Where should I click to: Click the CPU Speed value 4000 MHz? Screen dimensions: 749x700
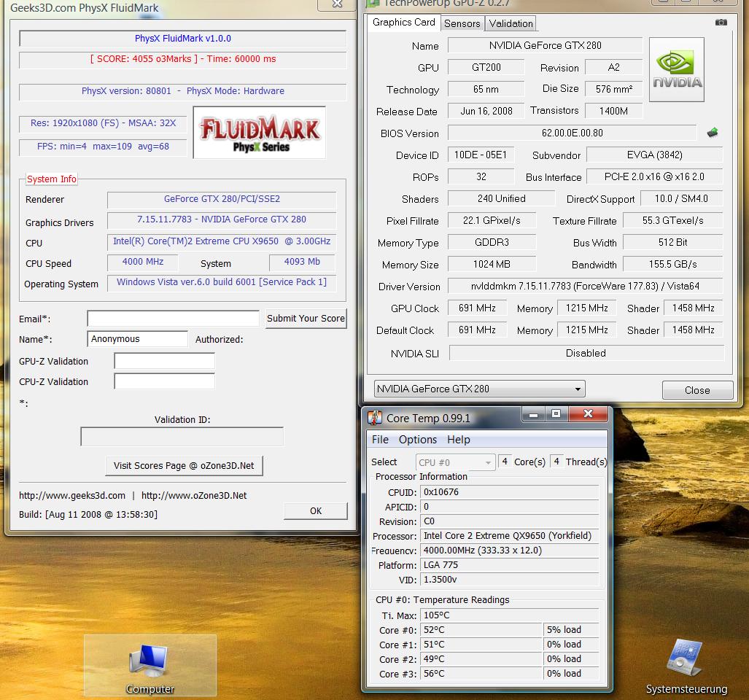tap(142, 262)
